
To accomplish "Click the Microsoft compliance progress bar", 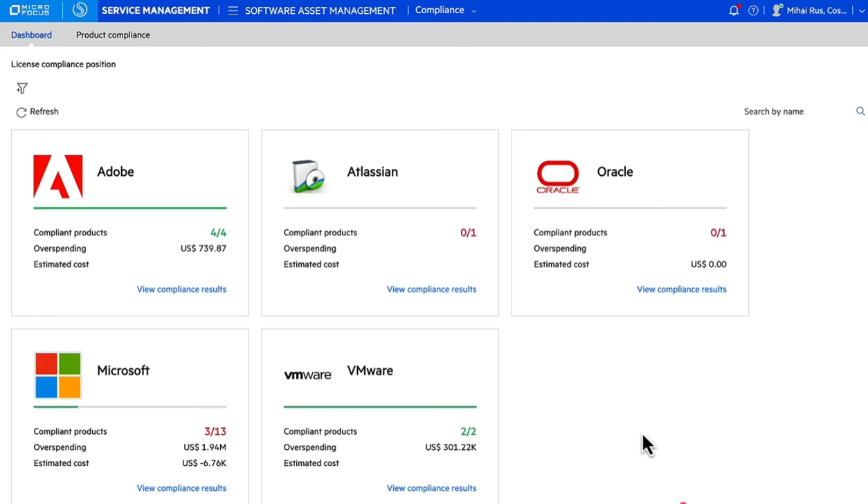I will click(x=130, y=406).
